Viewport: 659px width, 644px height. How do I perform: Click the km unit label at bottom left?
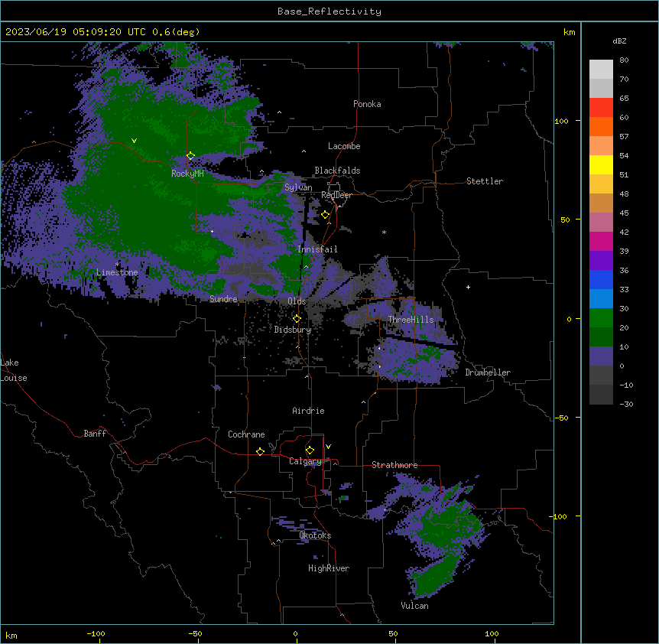click(x=11, y=635)
